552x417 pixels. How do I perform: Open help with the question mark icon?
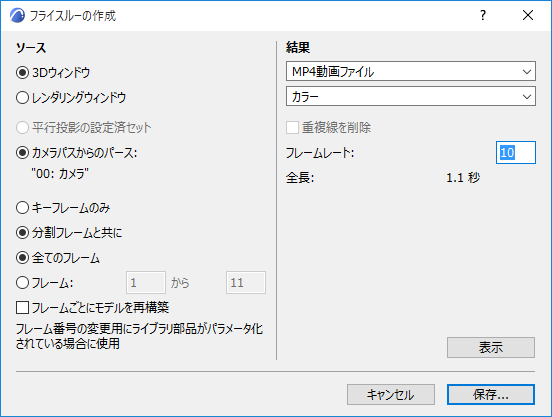[x=483, y=15]
